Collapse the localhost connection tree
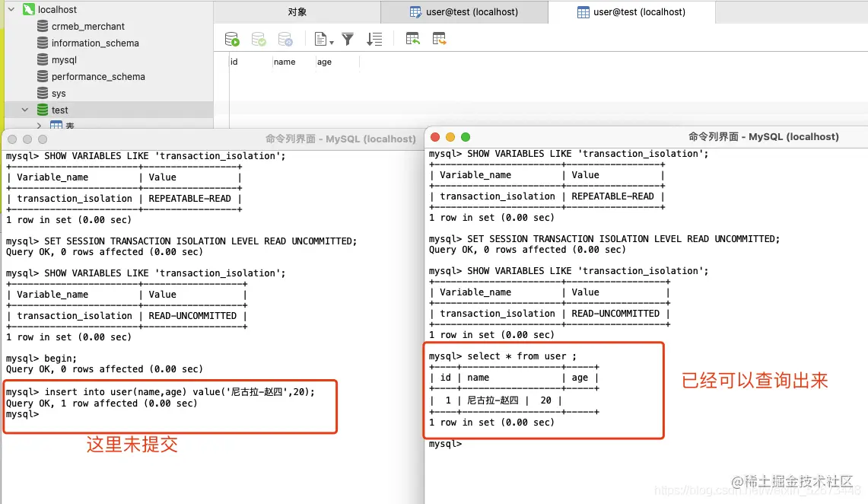Screen dimensions: 868x504 click(x=11, y=9)
